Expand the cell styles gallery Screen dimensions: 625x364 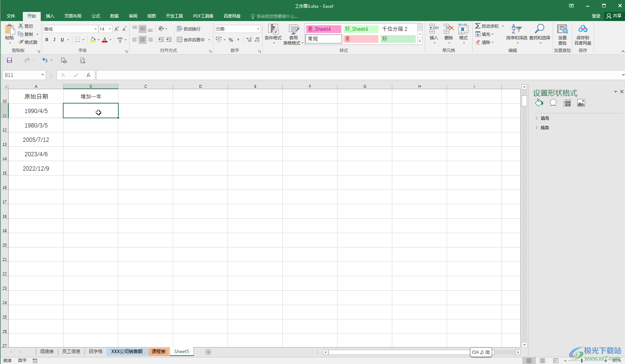(420, 41)
